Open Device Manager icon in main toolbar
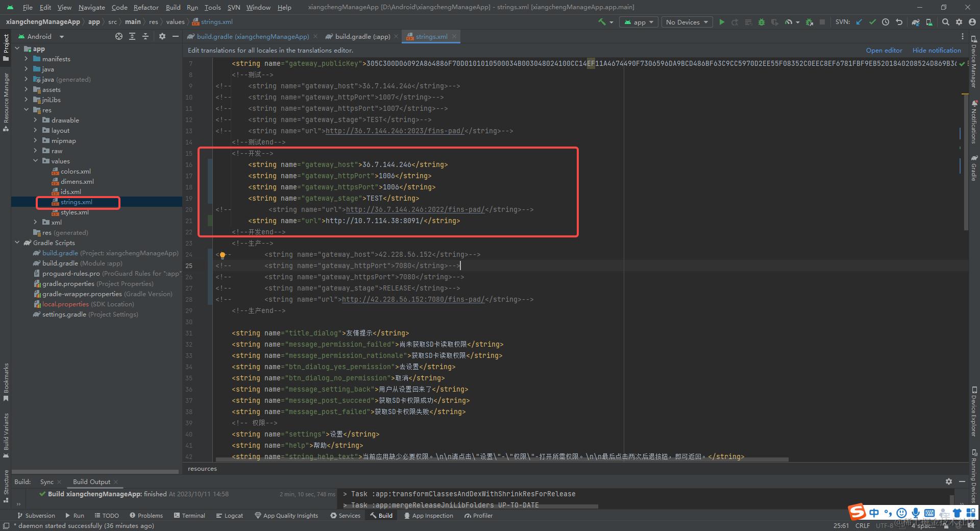 (929, 22)
